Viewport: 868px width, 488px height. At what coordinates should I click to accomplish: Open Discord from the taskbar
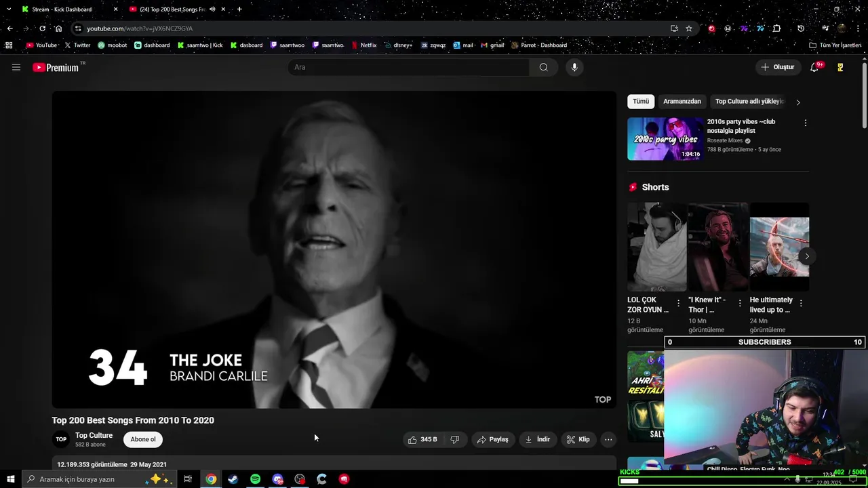point(277,479)
